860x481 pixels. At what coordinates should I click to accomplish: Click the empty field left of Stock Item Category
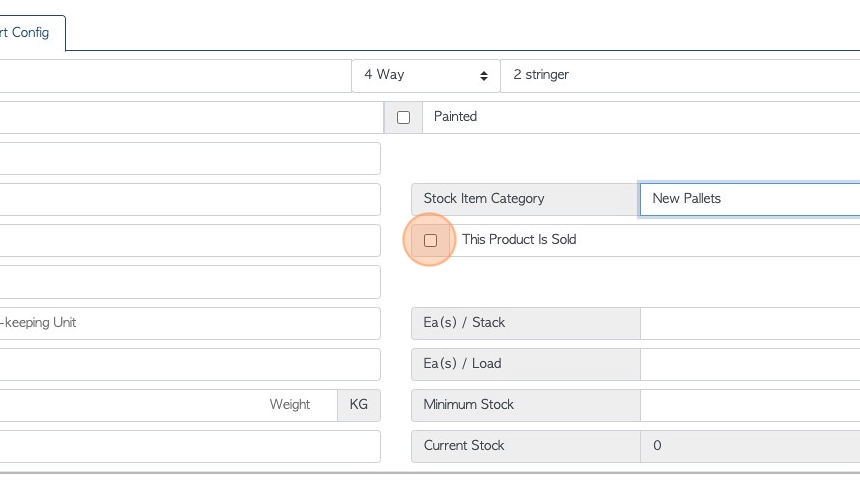(190, 200)
